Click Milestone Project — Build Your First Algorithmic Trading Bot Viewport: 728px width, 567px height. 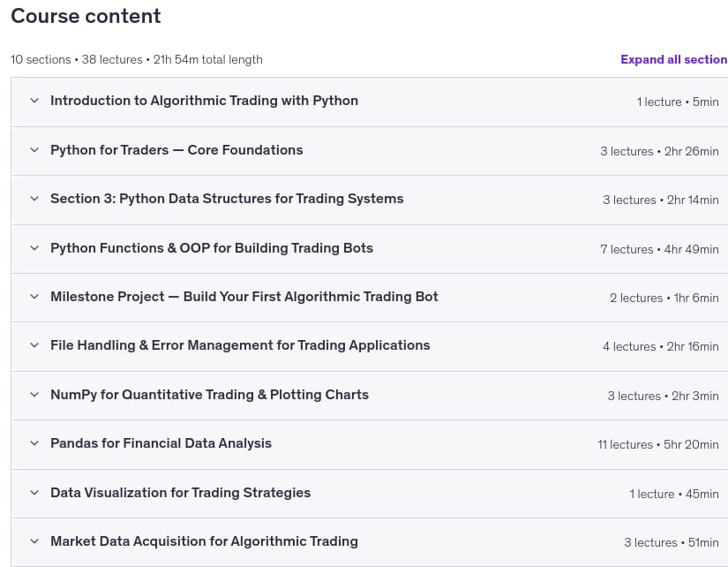(244, 297)
